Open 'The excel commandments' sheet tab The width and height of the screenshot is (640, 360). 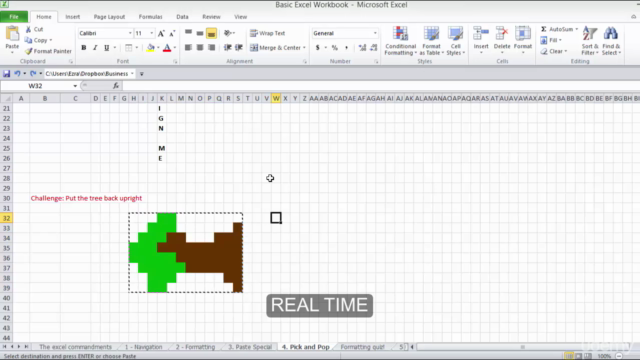(76, 347)
